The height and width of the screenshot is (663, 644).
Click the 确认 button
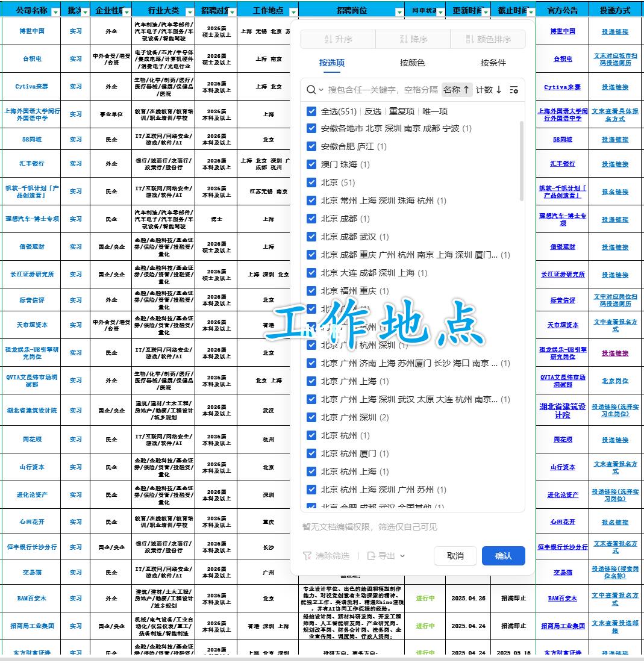[x=503, y=556]
